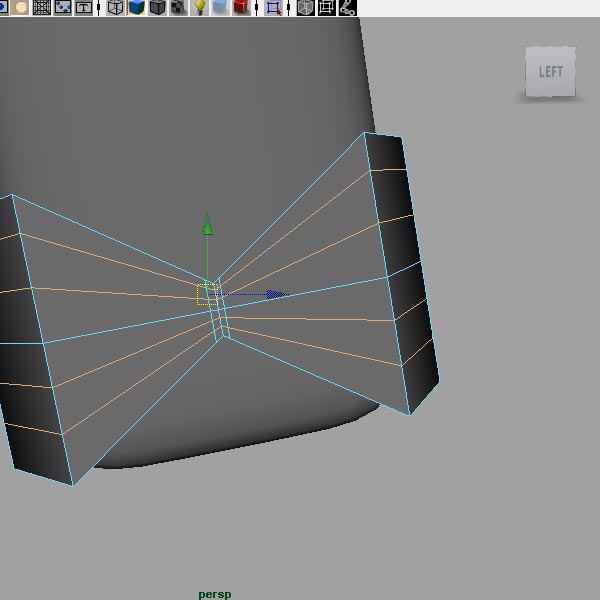Toggle Textured checker display icon
The height and width of the screenshot is (600, 600).
point(178,7)
